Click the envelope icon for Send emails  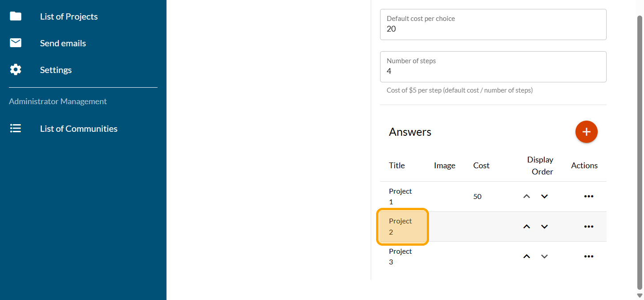coord(16,43)
